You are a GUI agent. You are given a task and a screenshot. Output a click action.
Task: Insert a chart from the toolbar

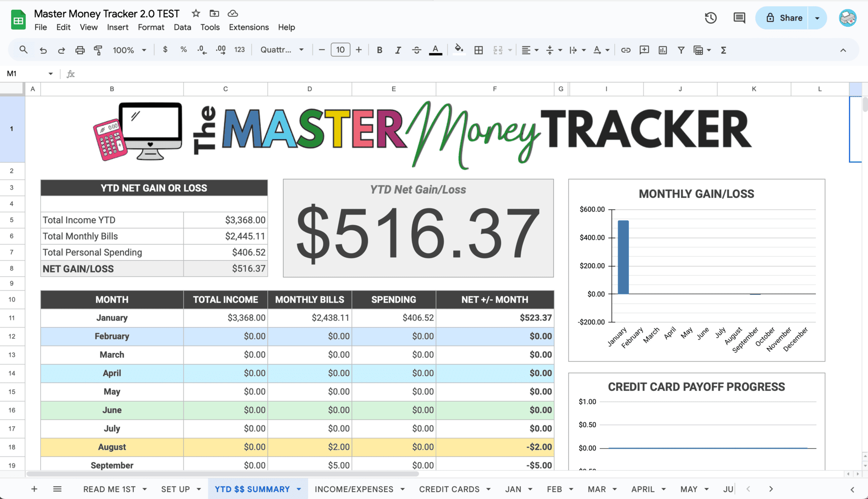(663, 50)
